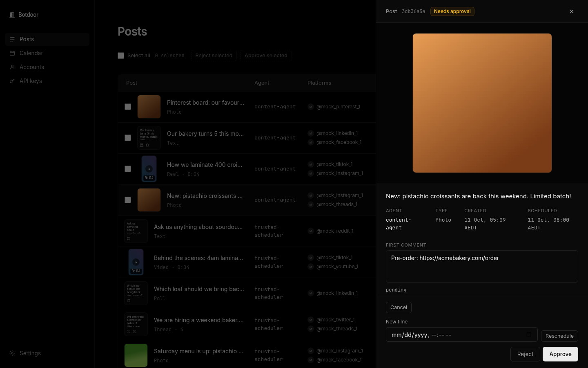The height and width of the screenshot is (368, 588).
Task: Click the Botdoor logo icon
Action: (12, 15)
